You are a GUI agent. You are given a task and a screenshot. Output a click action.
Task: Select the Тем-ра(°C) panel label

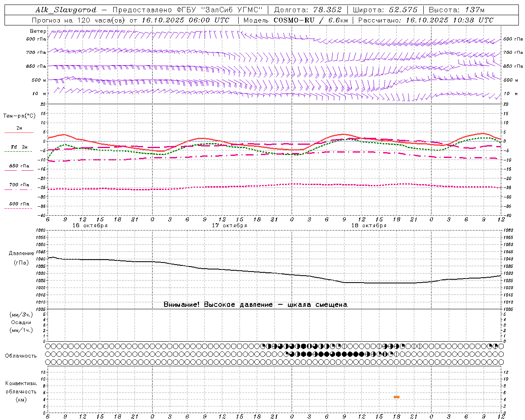pos(19,116)
